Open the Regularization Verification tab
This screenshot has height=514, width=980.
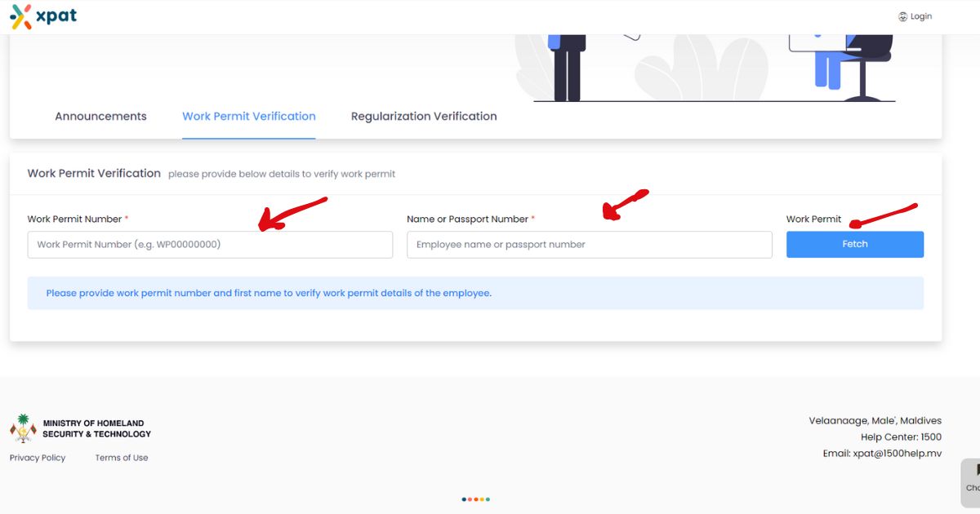(424, 116)
